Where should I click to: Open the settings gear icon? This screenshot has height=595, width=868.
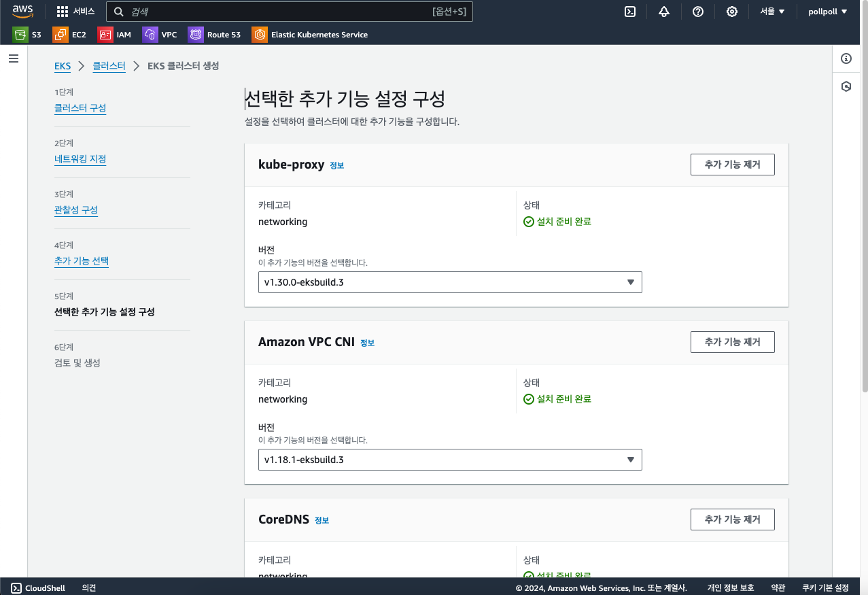732,12
